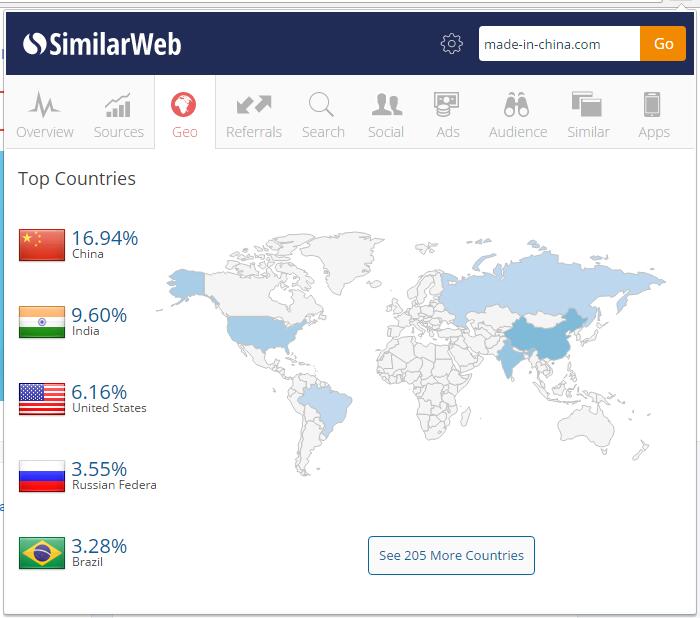Open the Apps phone tab
This screenshot has width=700, height=618.
coord(653,115)
